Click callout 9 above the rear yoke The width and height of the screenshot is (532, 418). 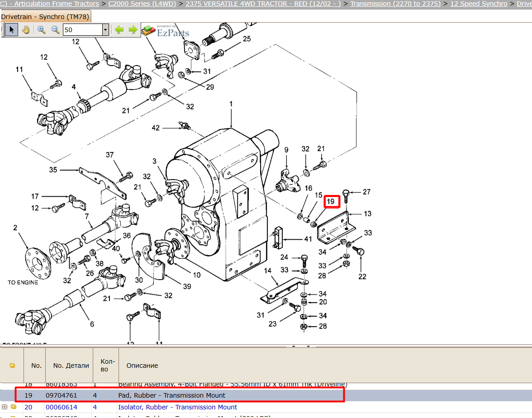point(286,150)
